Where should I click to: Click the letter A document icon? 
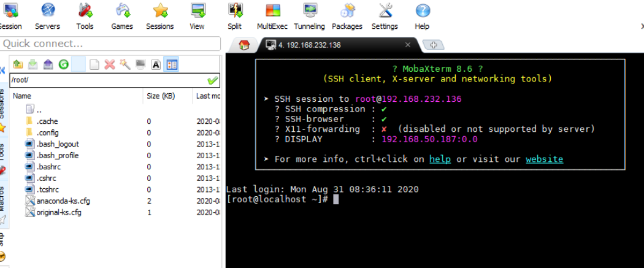(156, 64)
